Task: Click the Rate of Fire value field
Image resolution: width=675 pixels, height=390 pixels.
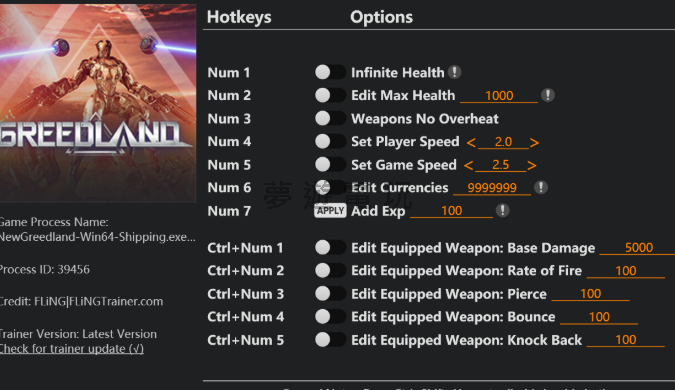Action: click(x=625, y=271)
